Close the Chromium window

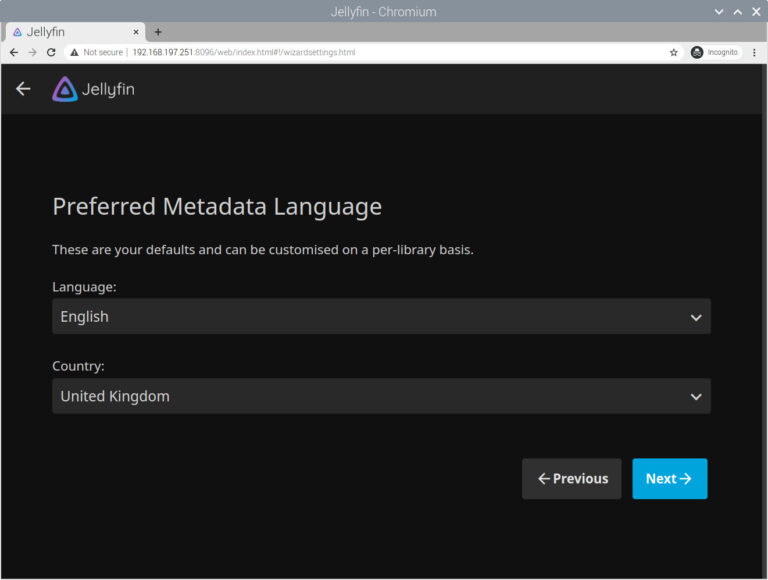[x=756, y=11]
